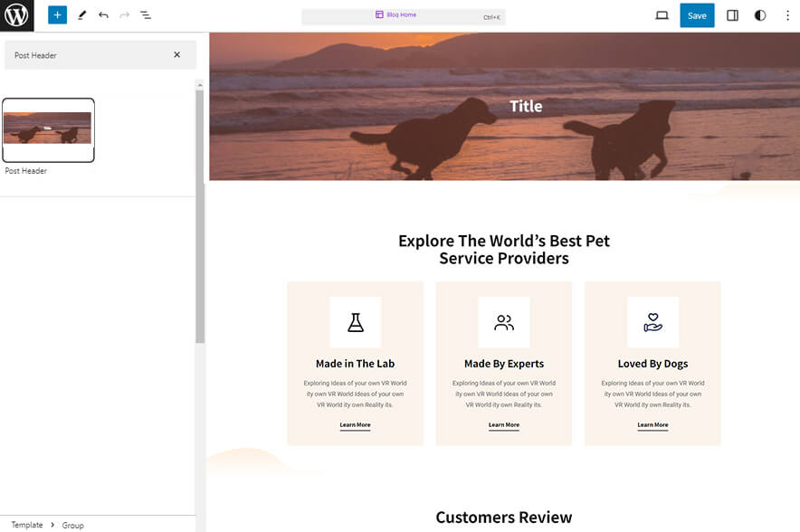Redo the last change
This screenshot has height=532, width=800.
(x=123, y=14)
